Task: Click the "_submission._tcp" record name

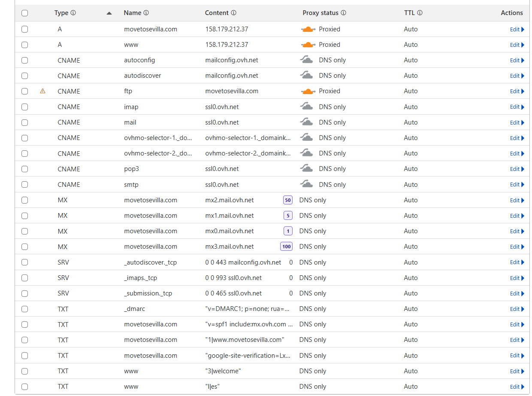Action: (x=148, y=293)
